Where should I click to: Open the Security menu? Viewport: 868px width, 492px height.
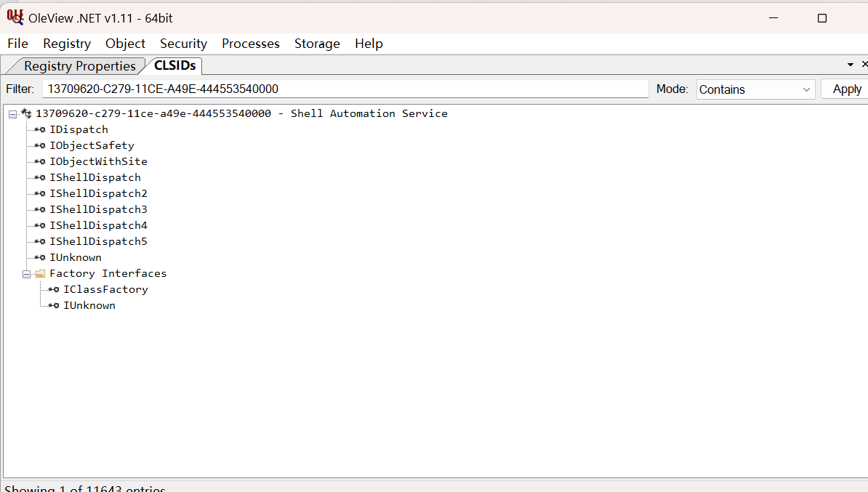[x=183, y=44]
